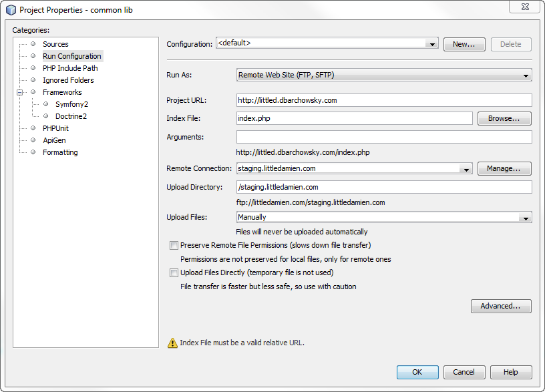
Task: Click the New... configuration button
Action: click(x=464, y=44)
